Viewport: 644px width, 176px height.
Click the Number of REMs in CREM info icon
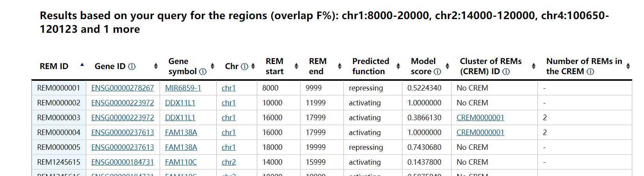pyautogui.click(x=591, y=72)
